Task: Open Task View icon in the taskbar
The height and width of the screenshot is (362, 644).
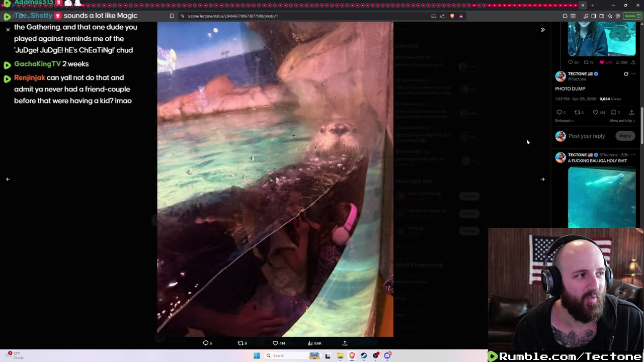Action: 328,355
